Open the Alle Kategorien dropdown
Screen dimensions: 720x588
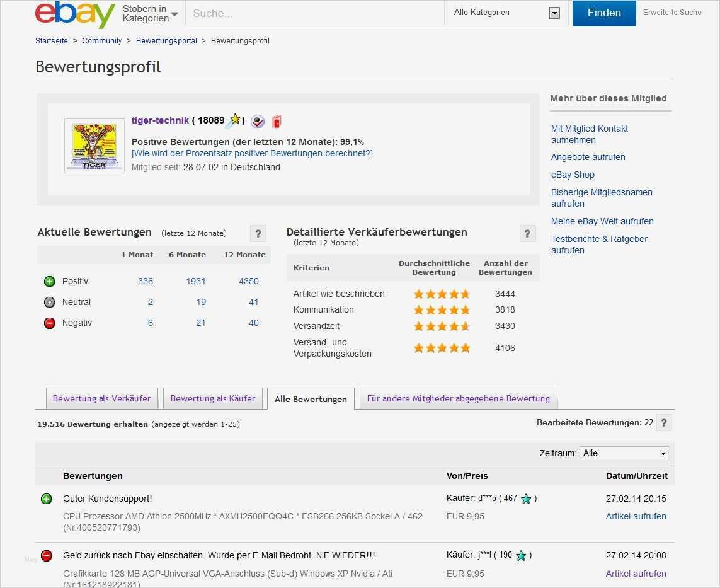(x=507, y=13)
